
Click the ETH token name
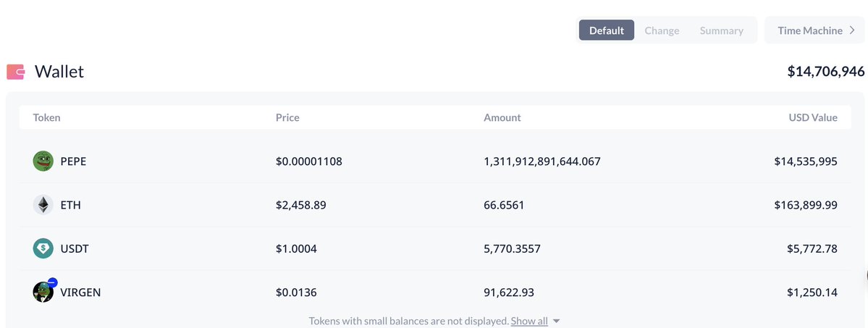70,205
